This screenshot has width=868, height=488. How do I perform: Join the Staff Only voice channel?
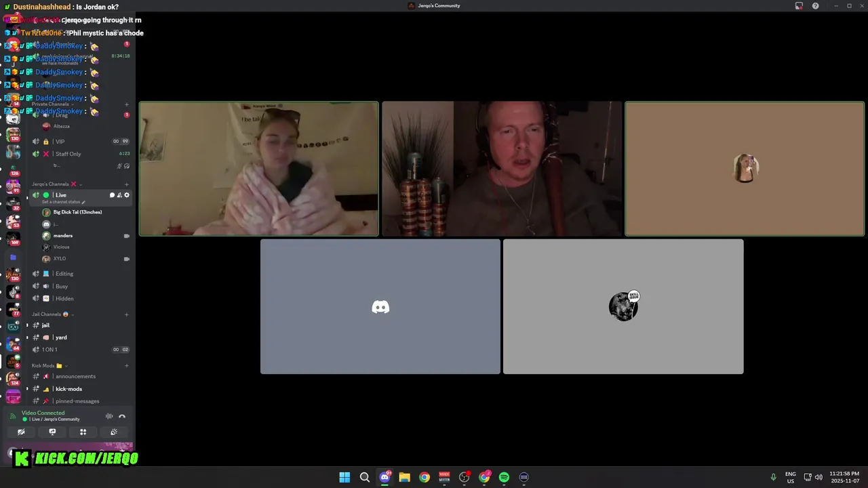(x=80, y=154)
